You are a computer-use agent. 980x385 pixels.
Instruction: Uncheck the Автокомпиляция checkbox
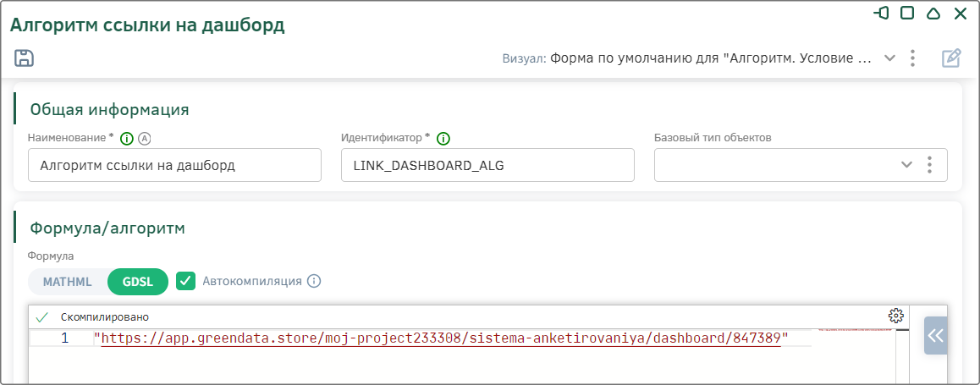[185, 281]
